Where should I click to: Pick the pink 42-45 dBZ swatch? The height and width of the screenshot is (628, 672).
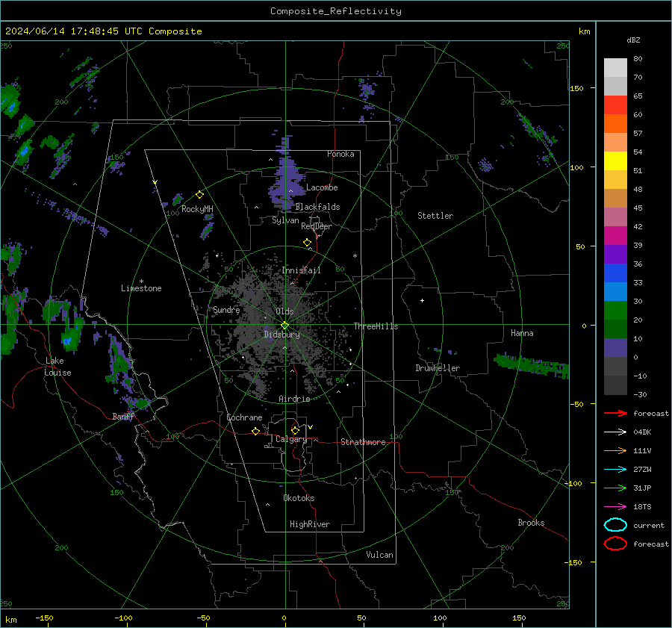(615, 217)
